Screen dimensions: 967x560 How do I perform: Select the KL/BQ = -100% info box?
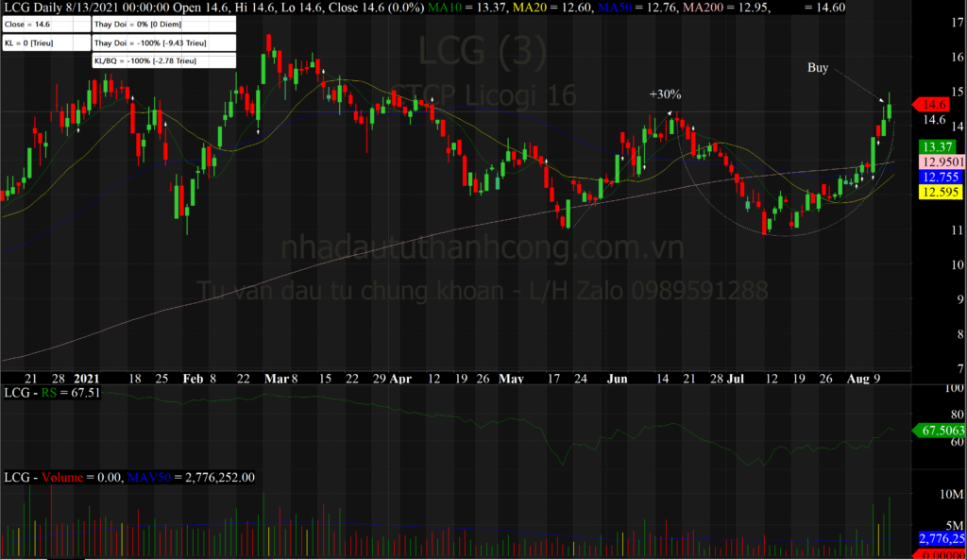click(x=162, y=61)
